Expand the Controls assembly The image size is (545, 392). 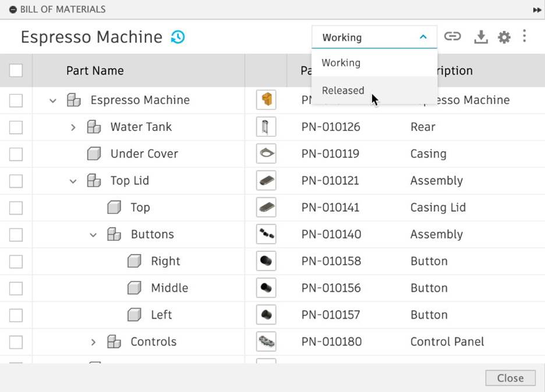click(x=93, y=341)
